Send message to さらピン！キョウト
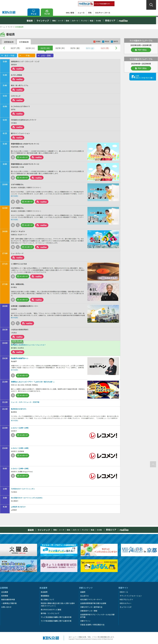 [27, 247]
